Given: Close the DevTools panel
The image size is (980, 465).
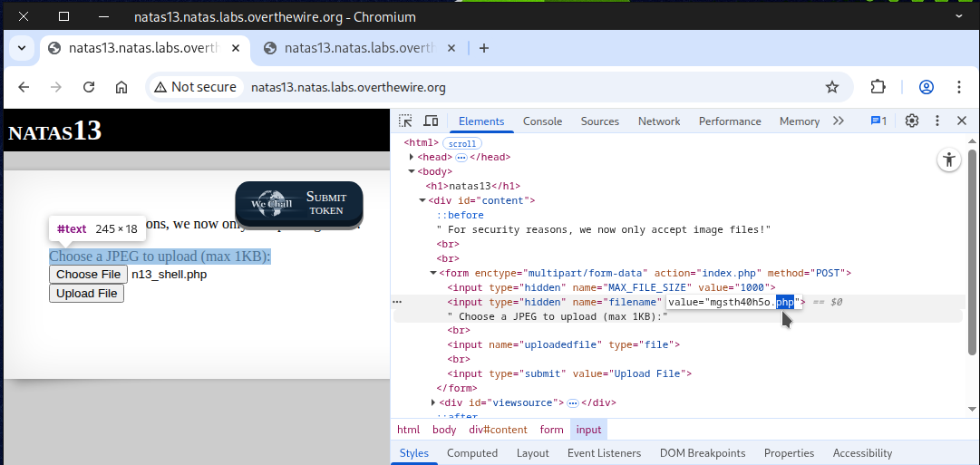Looking at the screenshot, I should (x=961, y=121).
